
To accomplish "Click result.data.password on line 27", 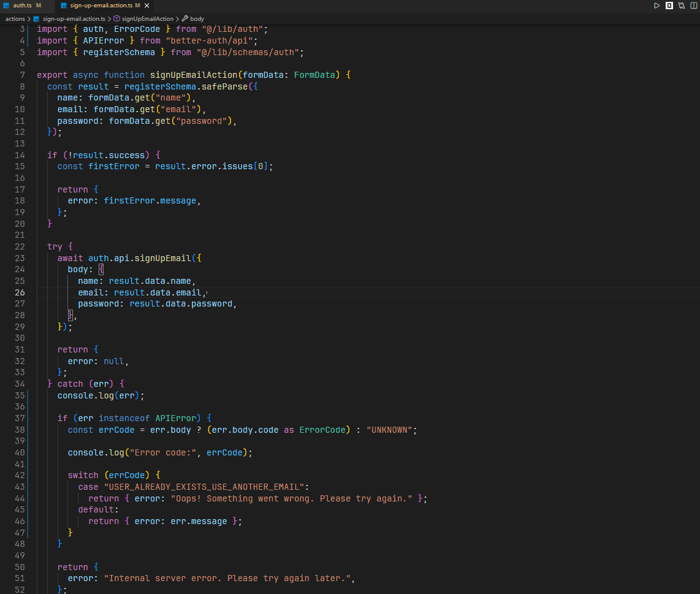I will point(181,303).
